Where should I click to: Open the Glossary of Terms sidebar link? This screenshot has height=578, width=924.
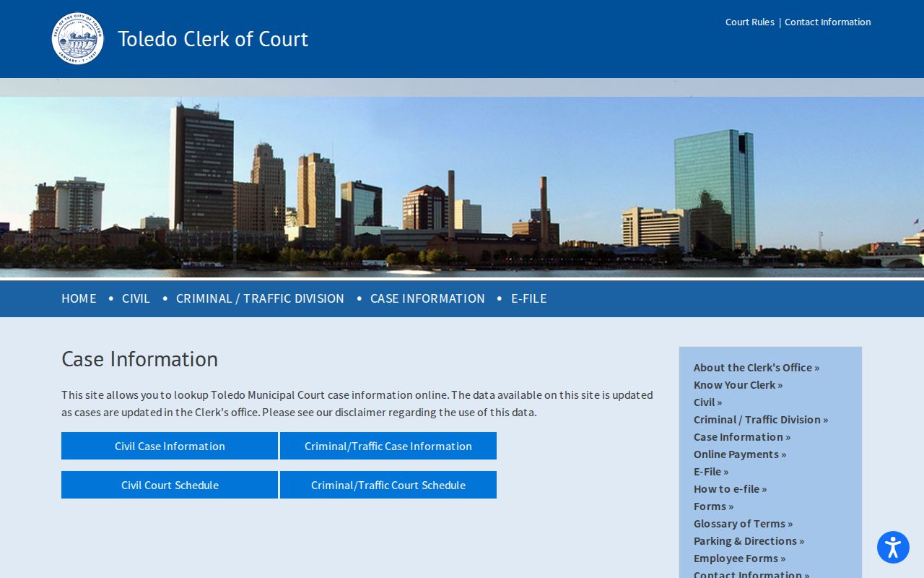743,524
